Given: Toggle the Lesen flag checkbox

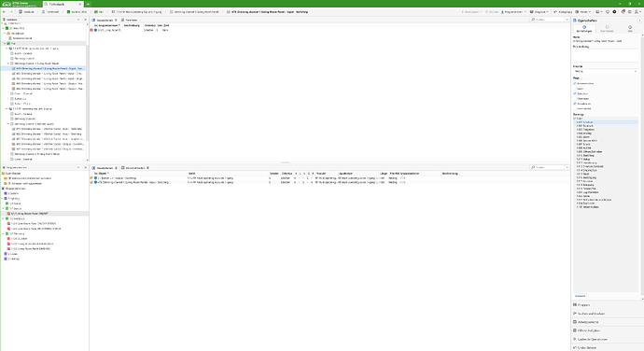Looking at the screenshot, I should click(575, 89).
